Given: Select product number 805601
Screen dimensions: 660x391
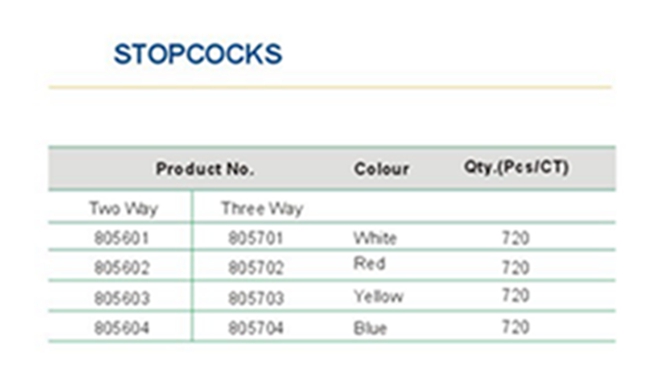Looking at the screenshot, I should click(x=122, y=238).
